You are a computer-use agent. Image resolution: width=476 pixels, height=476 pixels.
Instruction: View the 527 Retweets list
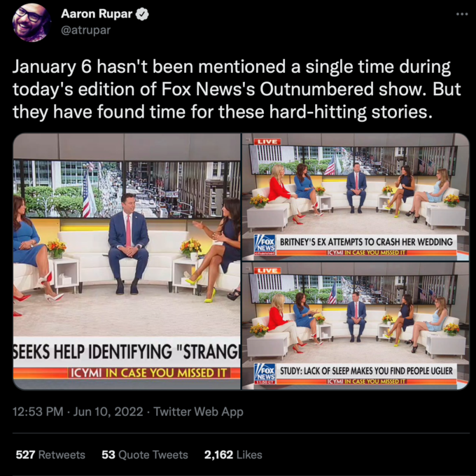[50, 455]
